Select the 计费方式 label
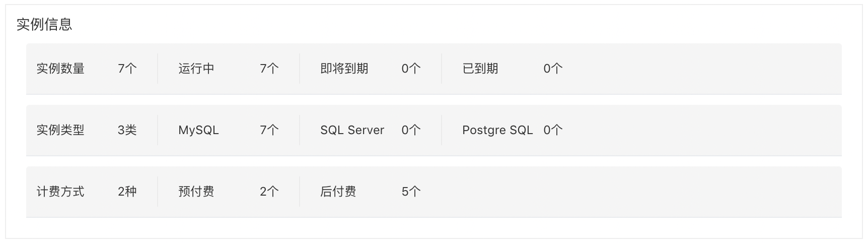868x243 pixels. [x=60, y=192]
